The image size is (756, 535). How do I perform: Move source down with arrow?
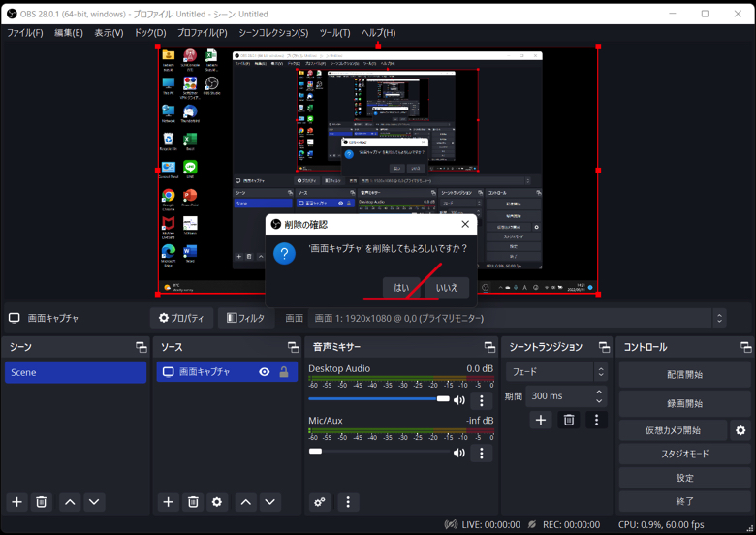coord(270,502)
